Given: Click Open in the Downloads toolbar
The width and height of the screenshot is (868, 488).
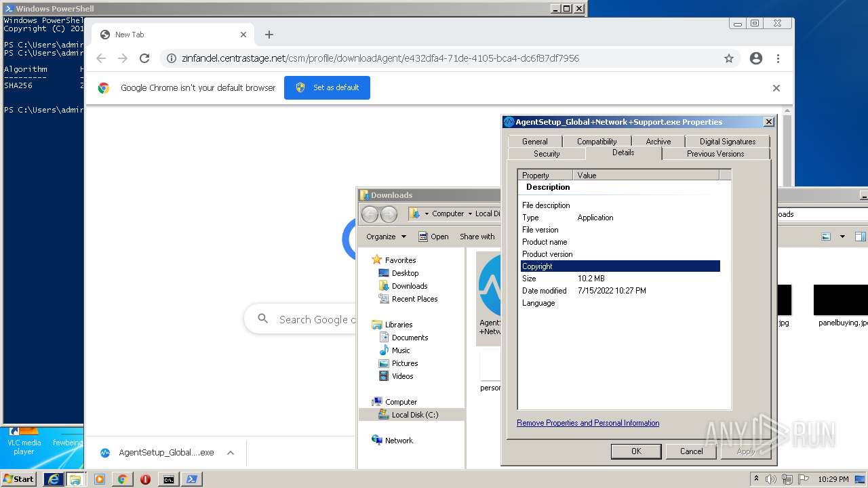Looking at the screenshot, I should coord(433,237).
